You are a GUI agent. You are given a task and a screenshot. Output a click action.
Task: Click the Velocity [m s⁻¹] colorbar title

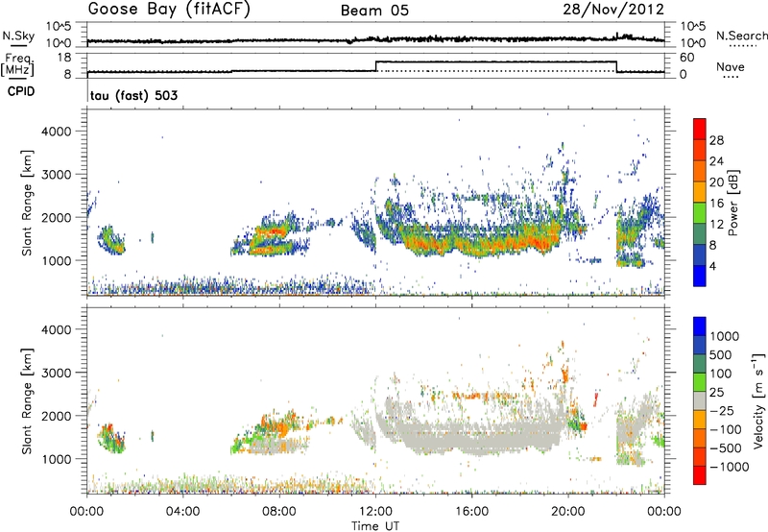758,400
